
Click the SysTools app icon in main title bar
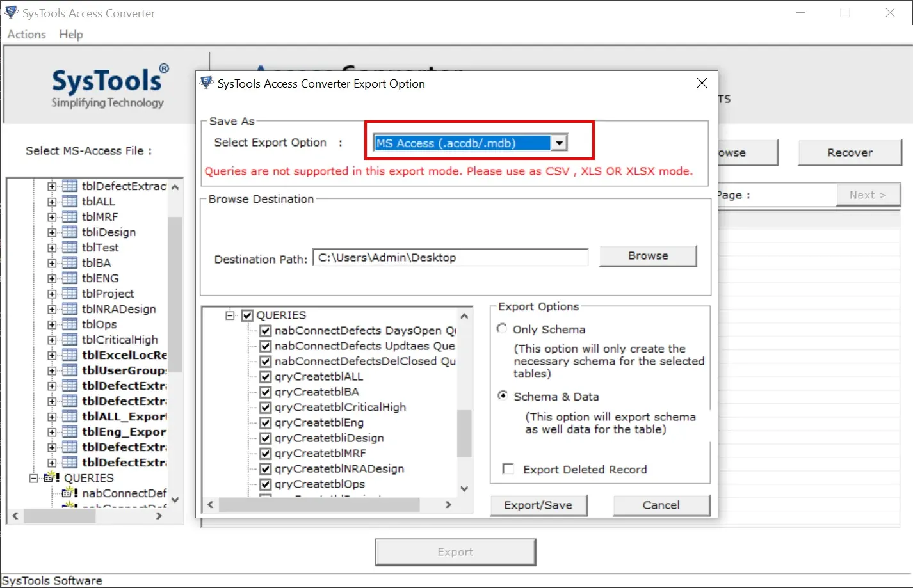11,12
